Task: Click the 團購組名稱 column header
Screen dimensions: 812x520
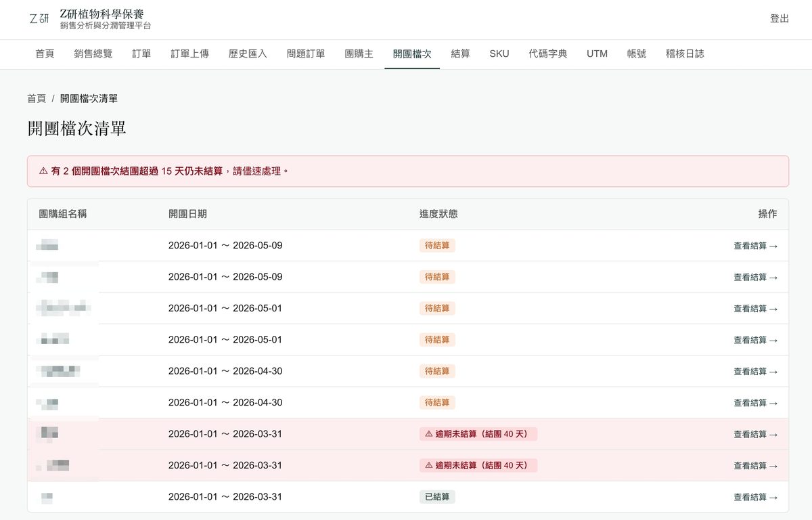Action: [63, 214]
